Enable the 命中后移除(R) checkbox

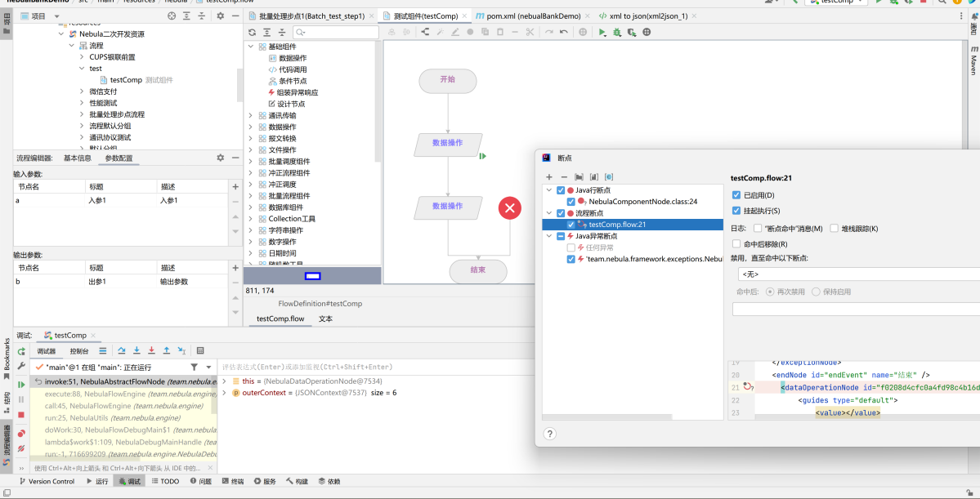(x=737, y=243)
